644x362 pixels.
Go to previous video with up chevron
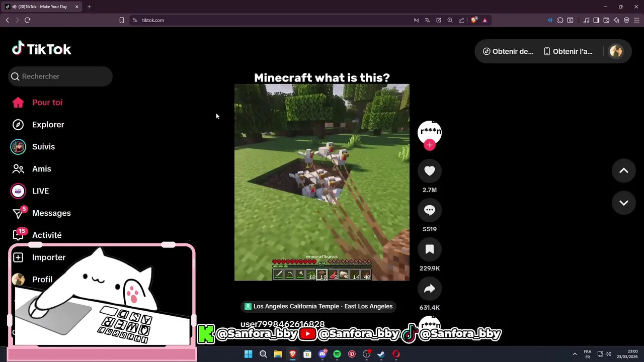coord(624,171)
